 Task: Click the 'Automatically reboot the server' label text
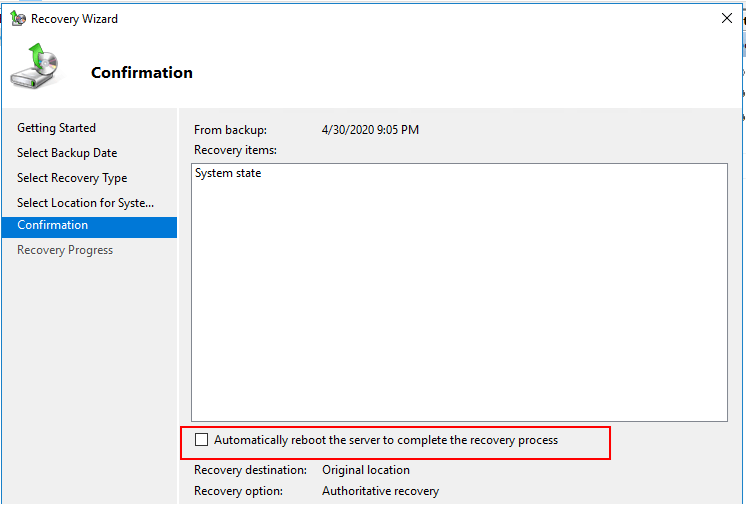386,440
